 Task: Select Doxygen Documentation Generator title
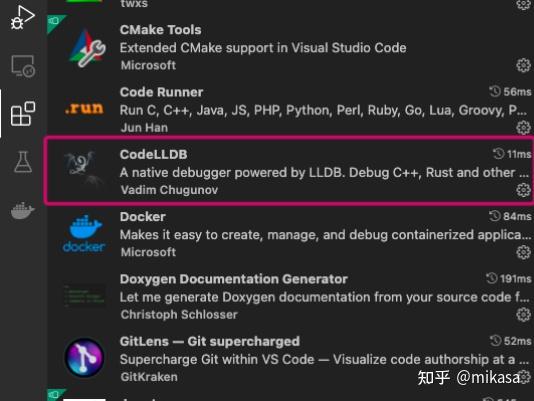(x=234, y=279)
